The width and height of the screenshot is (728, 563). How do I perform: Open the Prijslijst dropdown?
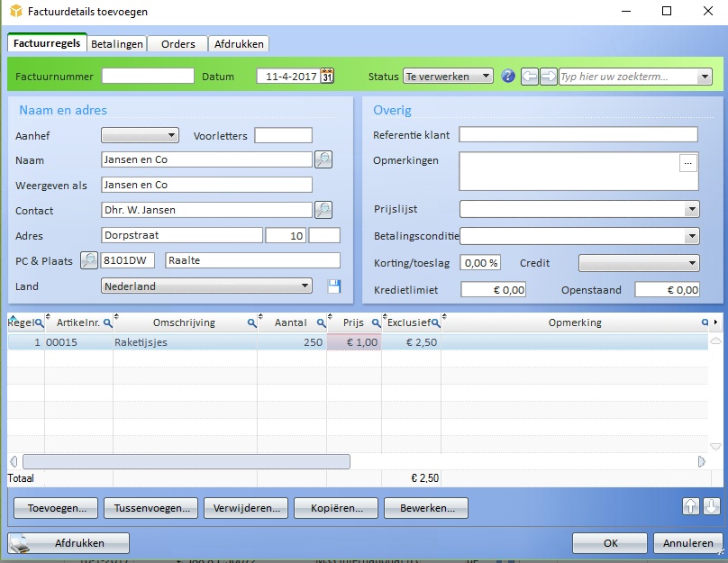[x=692, y=209]
